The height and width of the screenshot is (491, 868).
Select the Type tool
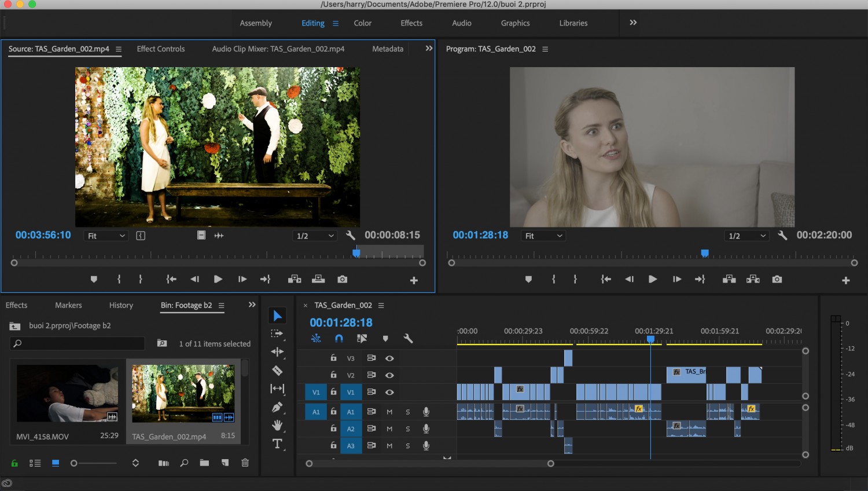[x=277, y=444]
